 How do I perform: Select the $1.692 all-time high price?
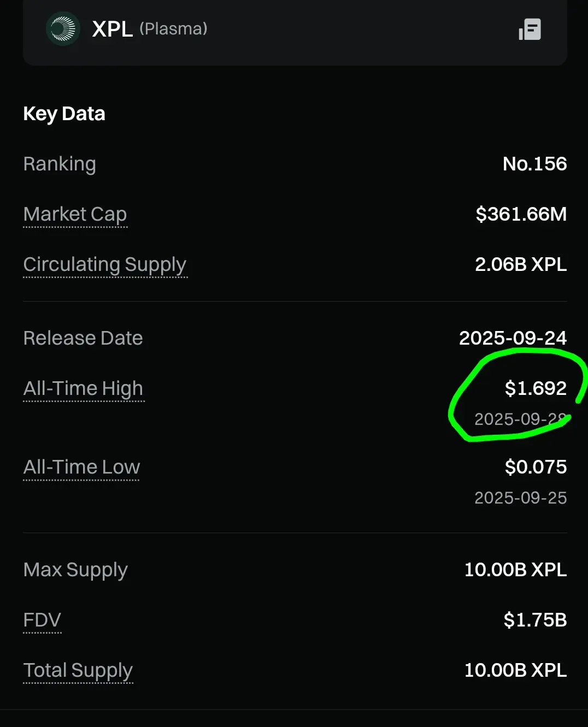pos(536,388)
